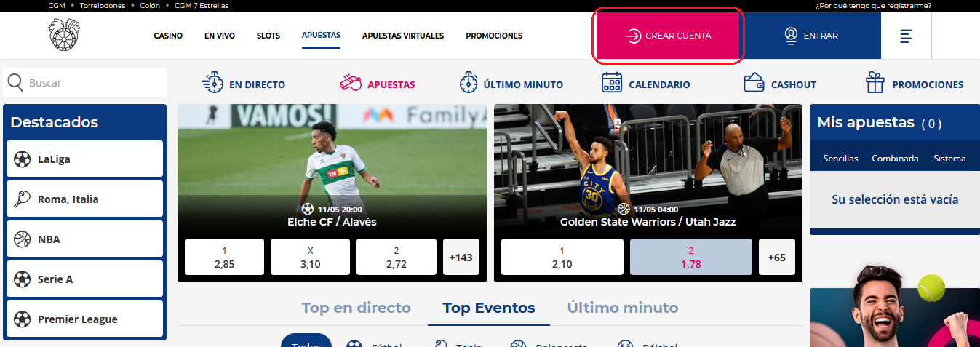
Task: Select the Apuestas whistle icon
Action: [x=351, y=83]
